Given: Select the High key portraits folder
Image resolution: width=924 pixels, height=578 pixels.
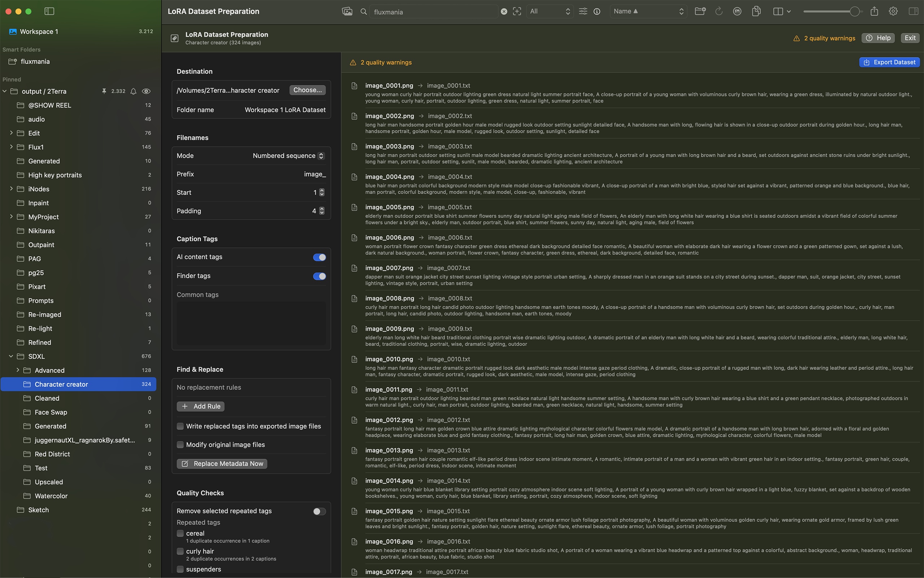Looking at the screenshot, I should tap(78, 175).
